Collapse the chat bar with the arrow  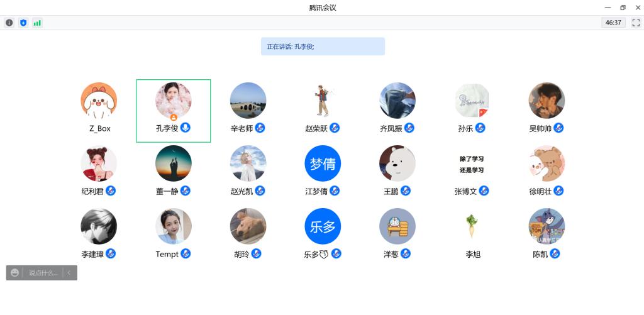point(69,273)
